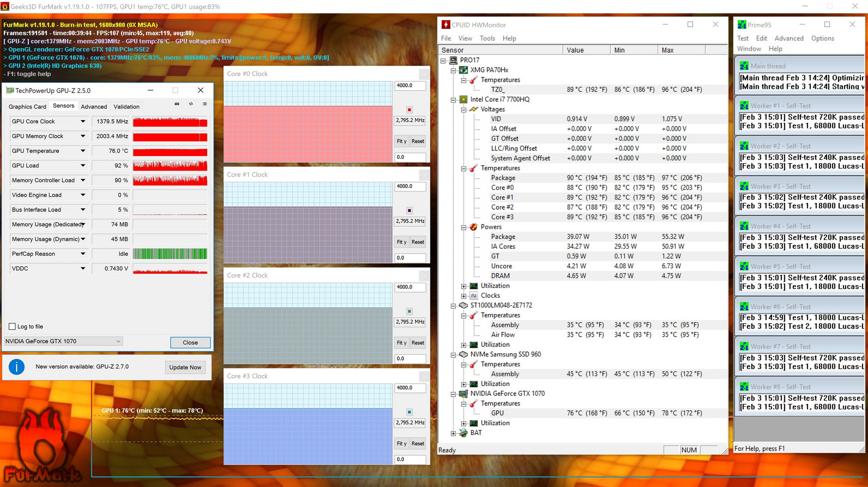The width and height of the screenshot is (868, 487).
Task: Click the 0.0 min field in Core #2 Clock
Action: point(410,359)
